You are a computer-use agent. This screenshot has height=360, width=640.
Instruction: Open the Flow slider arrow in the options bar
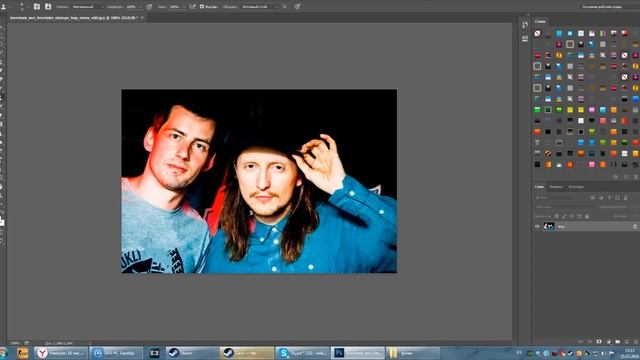point(184,7)
